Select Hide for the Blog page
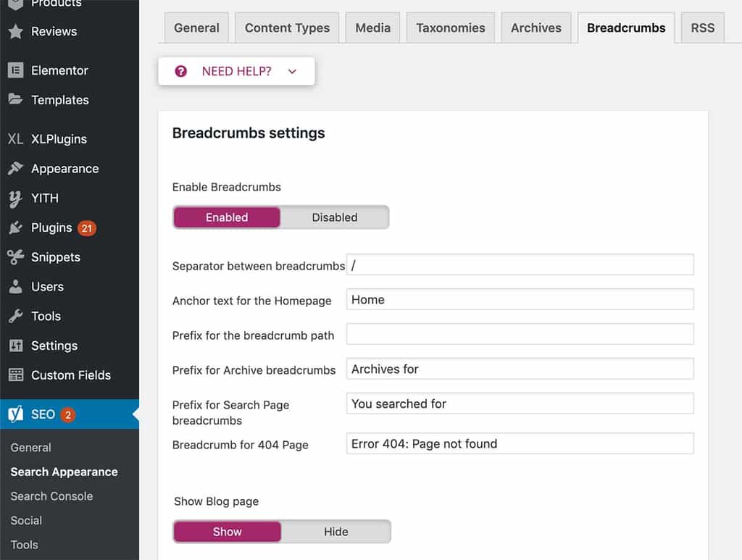The height and width of the screenshot is (560, 742). coord(336,532)
